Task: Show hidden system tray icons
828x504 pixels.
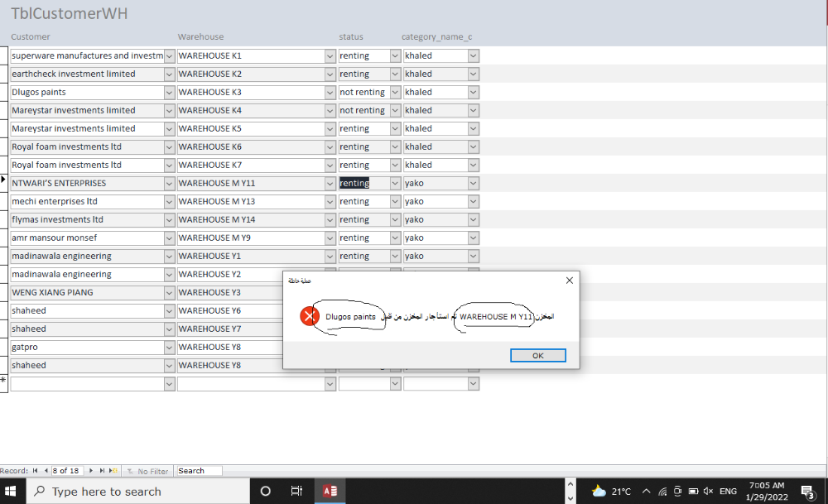Action: click(647, 492)
